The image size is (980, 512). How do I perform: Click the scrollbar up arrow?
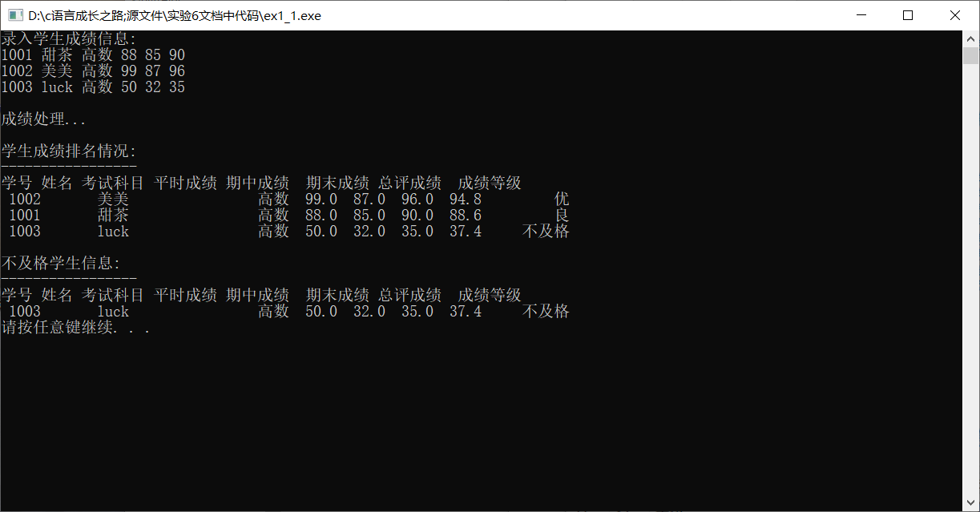pos(971,38)
